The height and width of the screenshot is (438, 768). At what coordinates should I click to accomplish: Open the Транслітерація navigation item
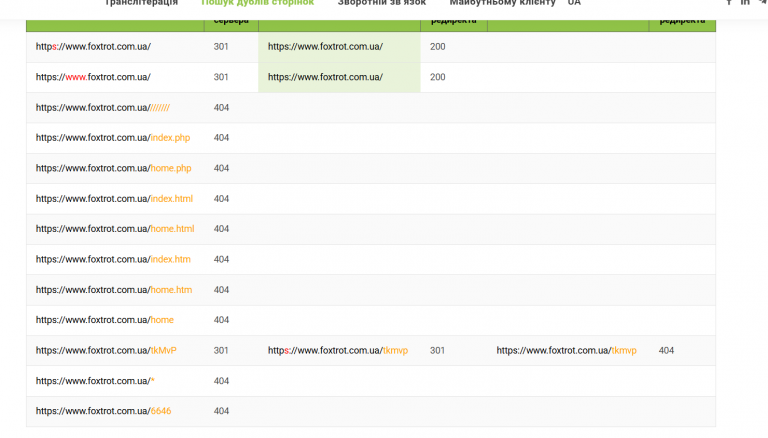click(141, 2)
